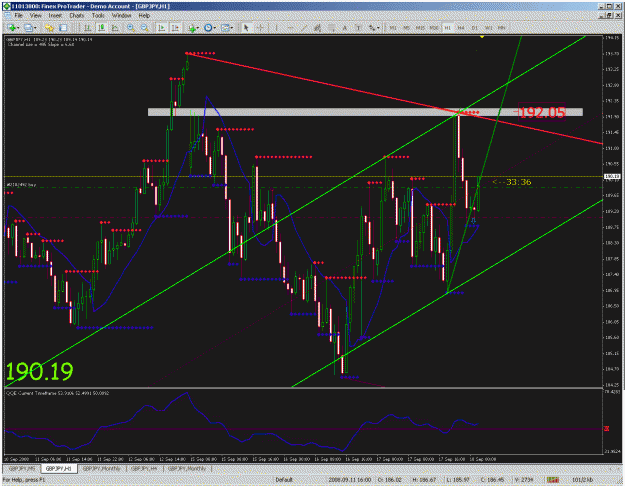Image resolution: width=625 pixels, height=486 pixels.
Task: Select the Text Label 'T' tool
Action: pos(358,28)
